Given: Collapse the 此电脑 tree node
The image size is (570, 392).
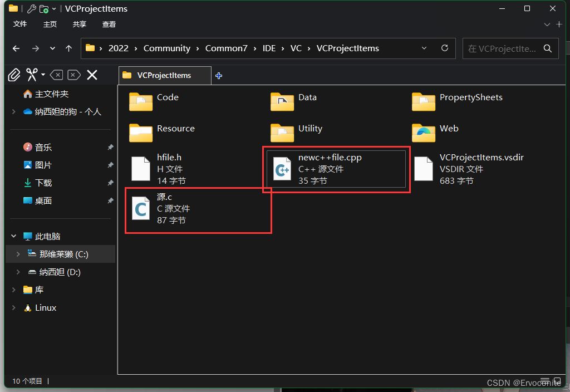Looking at the screenshot, I should [x=13, y=236].
